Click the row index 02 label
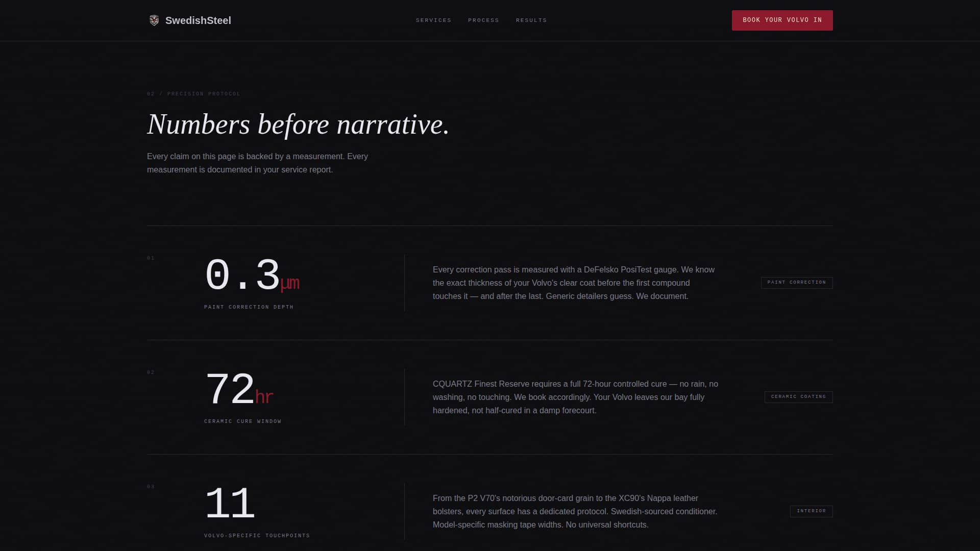980x551 pixels. 151,372
